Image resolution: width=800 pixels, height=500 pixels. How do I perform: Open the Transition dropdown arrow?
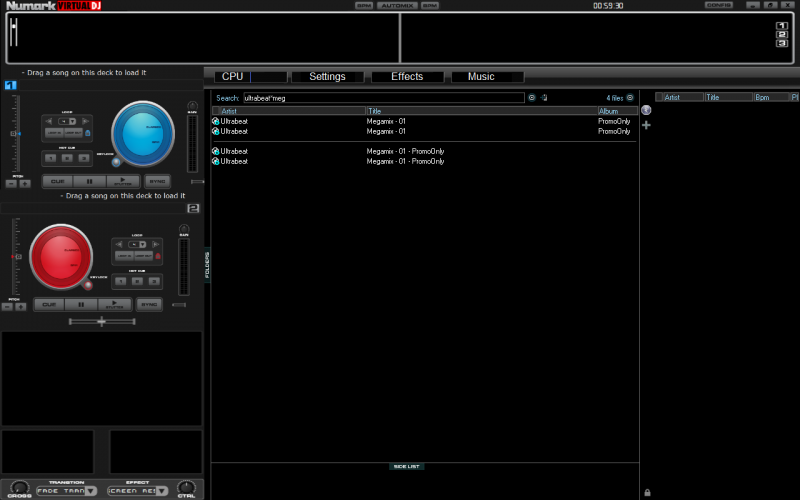[90, 491]
